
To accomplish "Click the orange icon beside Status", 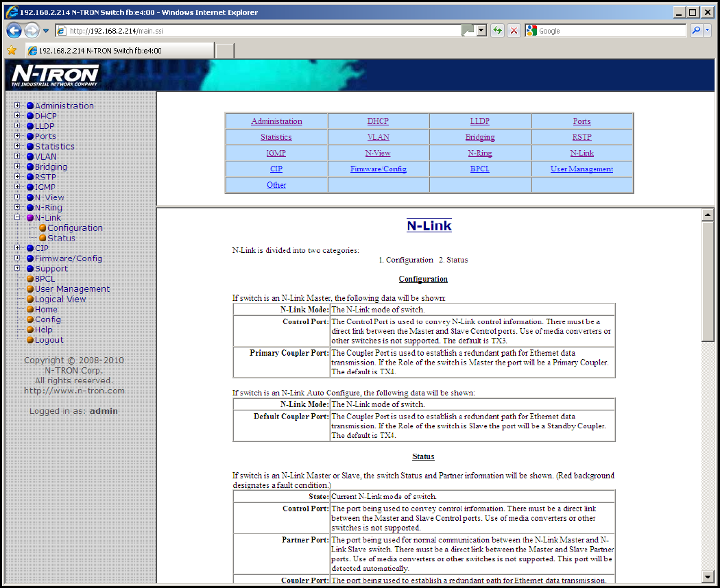I will [x=43, y=238].
